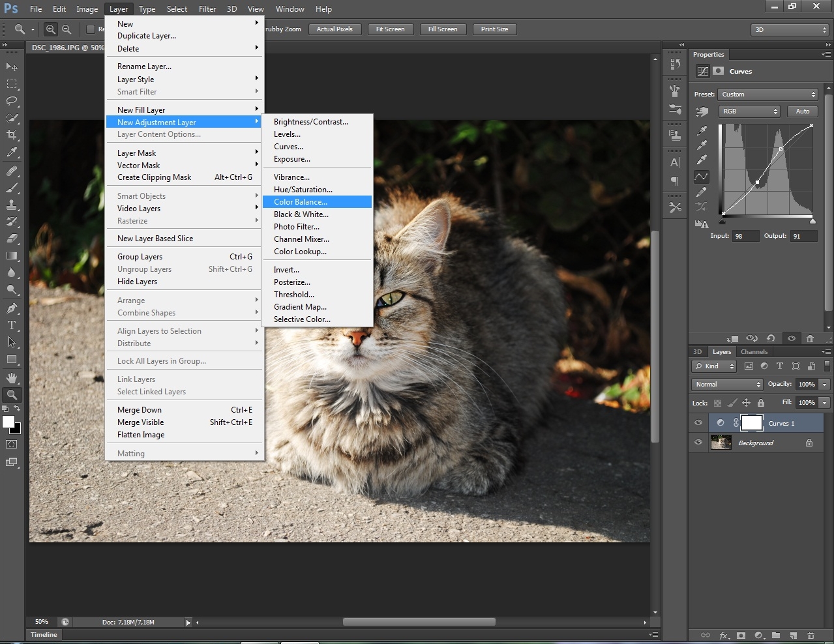Choose the Horizontal Type tool
Viewport: 834px width, 644px height.
(x=12, y=325)
